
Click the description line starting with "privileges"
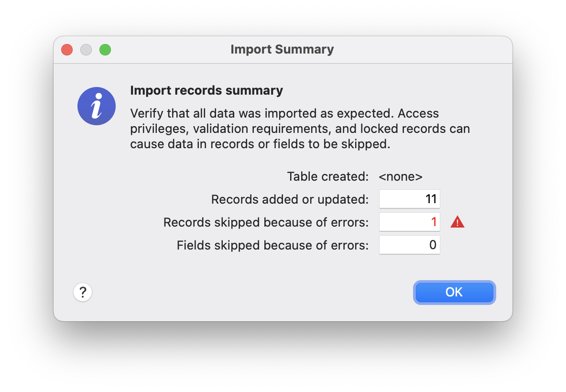tap(300, 129)
